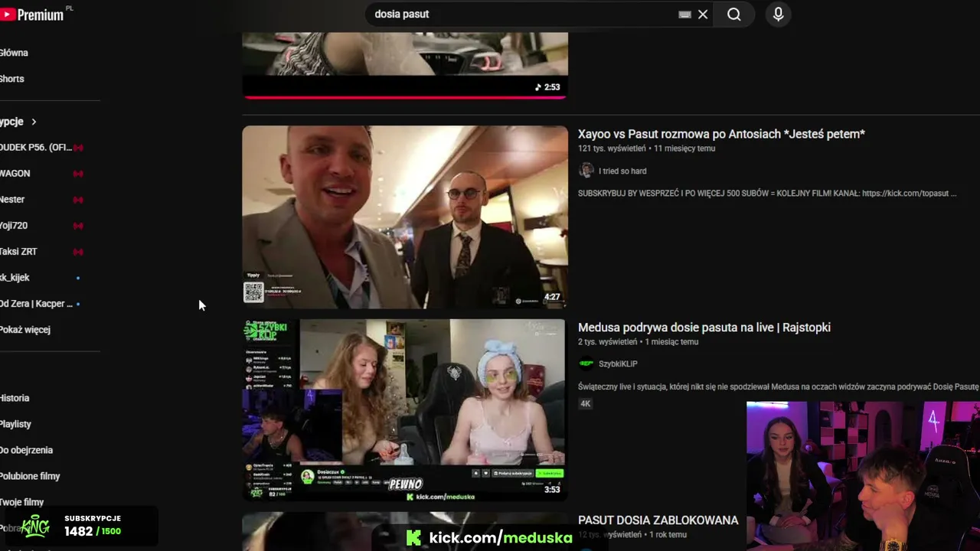Open Historia in the sidebar
This screenshot has width=980, height=551.
pyautogui.click(x=15, y=398)
